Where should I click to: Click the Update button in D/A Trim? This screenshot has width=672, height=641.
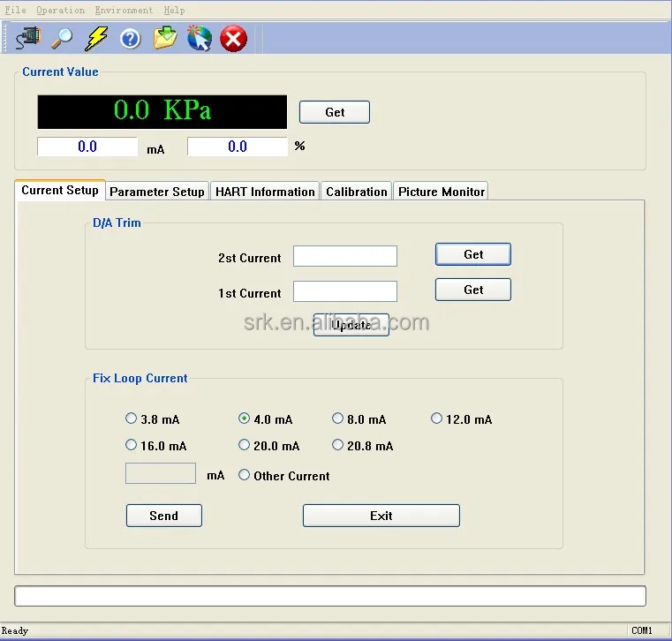point(351,325)
